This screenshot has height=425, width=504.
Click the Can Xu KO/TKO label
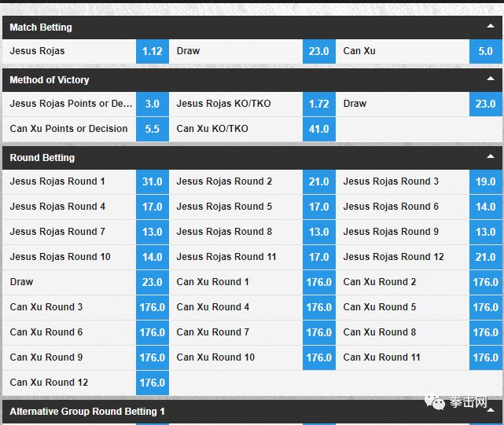click(x=212, y=129)
